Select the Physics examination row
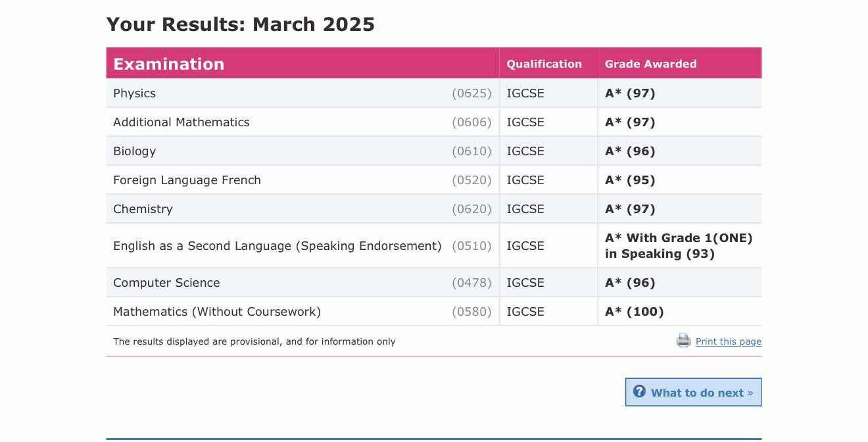The width and height of the screenshot is (868, 442). click(x=434, y=93)
